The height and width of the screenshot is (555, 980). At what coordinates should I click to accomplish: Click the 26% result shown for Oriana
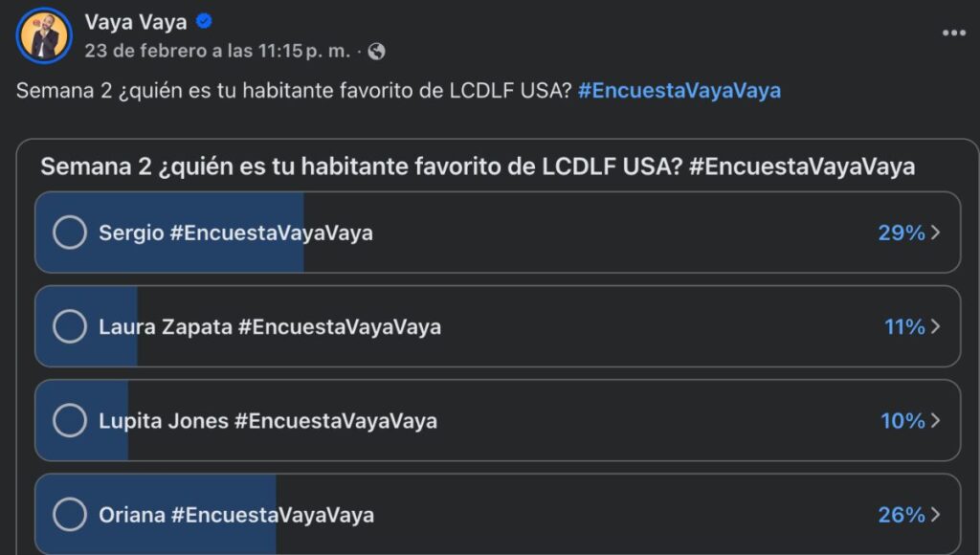[902, 515]
